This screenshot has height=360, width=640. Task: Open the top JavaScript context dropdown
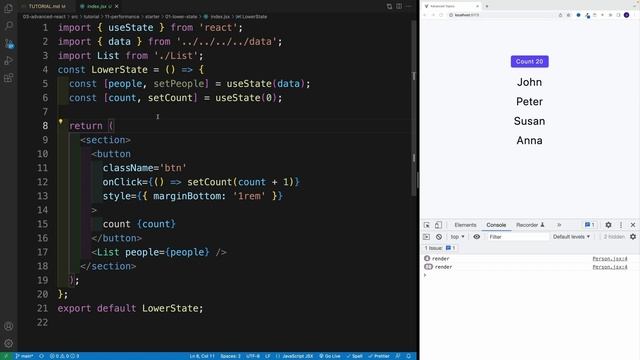click(457, 237)
